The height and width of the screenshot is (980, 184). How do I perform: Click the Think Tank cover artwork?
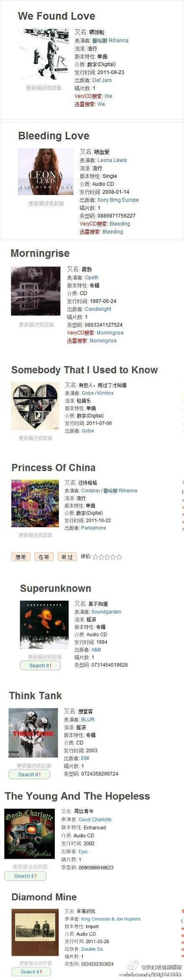point(33,733)
